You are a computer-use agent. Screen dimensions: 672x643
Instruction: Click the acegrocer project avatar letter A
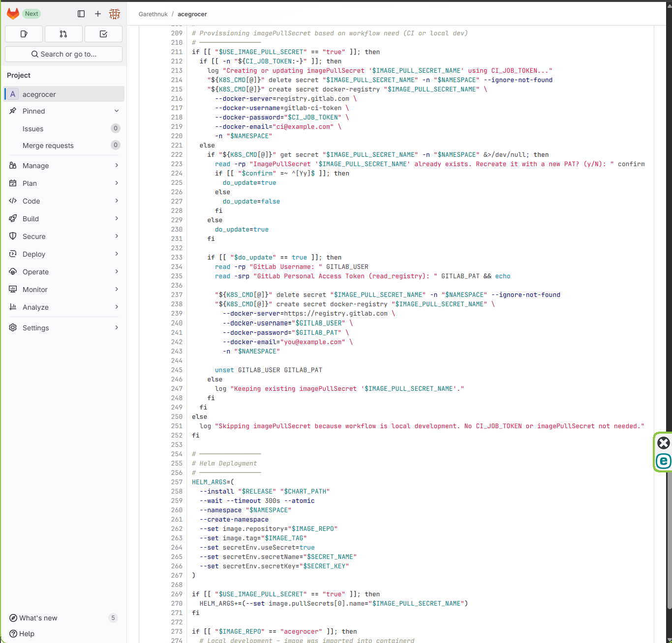click(x=13, y=94)
